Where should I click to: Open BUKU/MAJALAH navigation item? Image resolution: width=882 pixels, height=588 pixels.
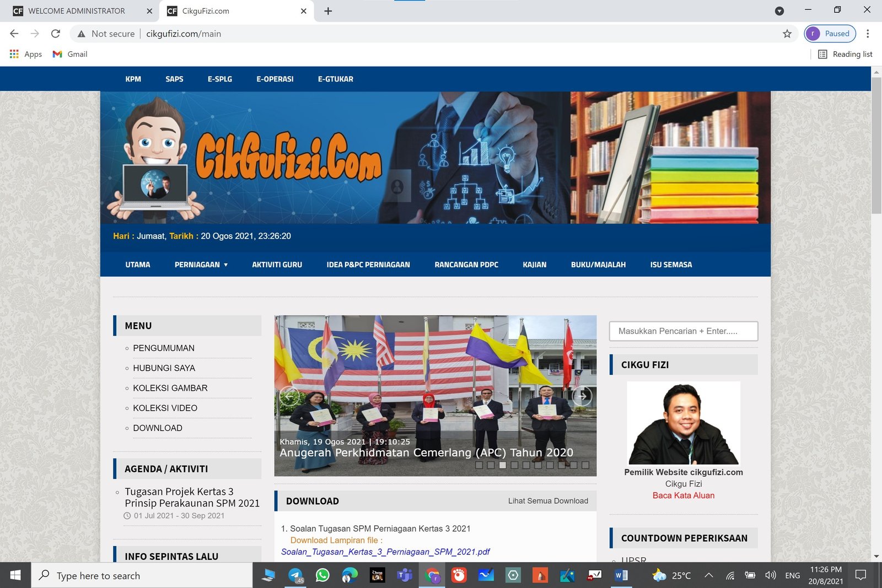pyautogui.click(x=598, y=265)
